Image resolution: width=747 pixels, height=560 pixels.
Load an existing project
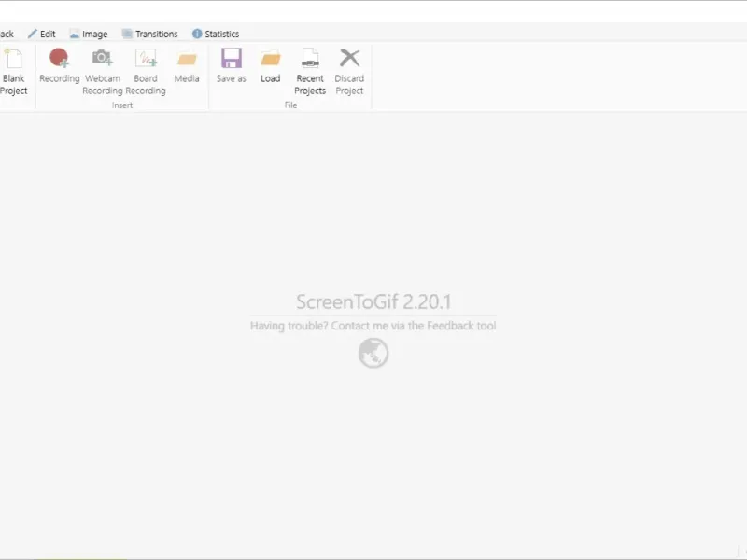(270, 66)
